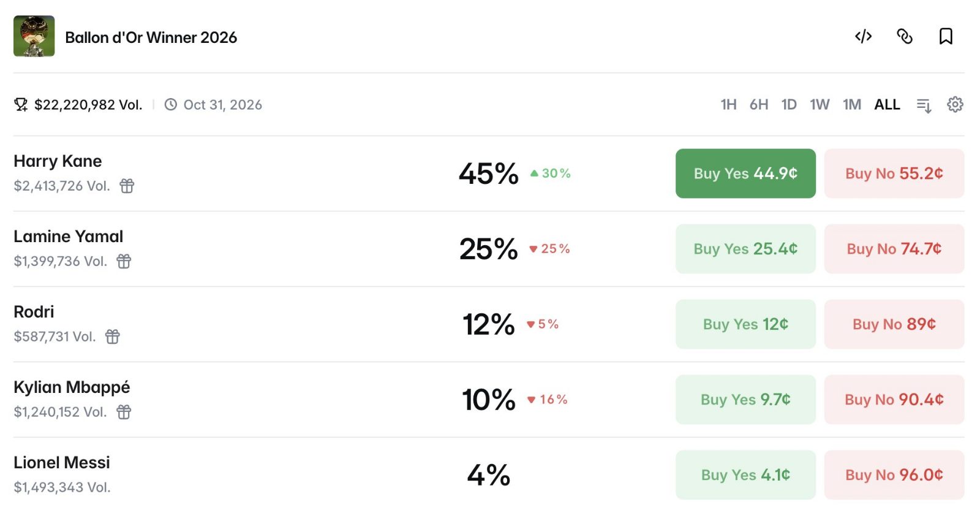
Task: Open the Ballon d'Or market thumbnail
Action: 34,36
